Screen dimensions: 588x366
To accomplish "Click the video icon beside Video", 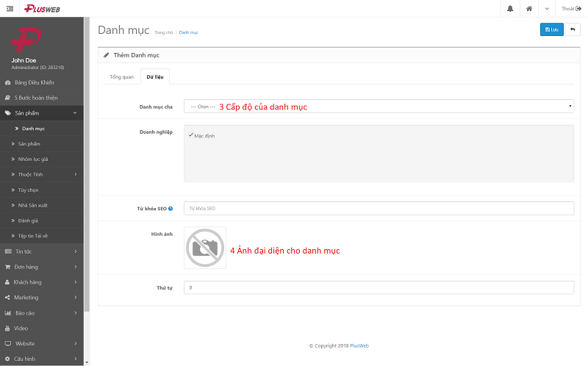I will coord(7,329).
